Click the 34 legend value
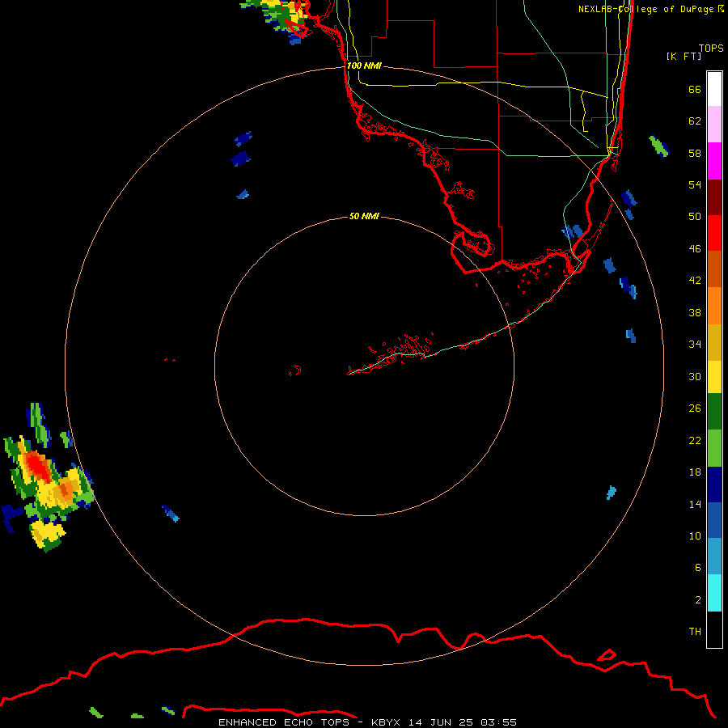The height and width of the screenshot is (728, 728). pos(695,345)
